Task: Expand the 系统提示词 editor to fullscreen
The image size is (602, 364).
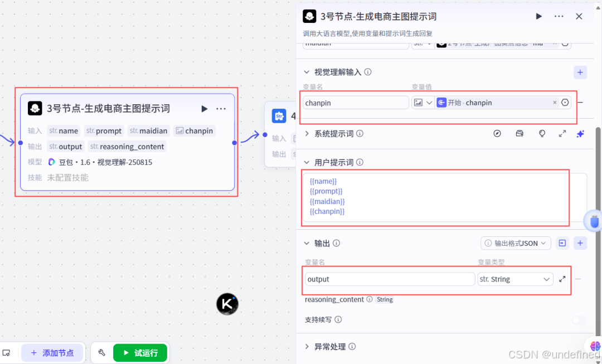Action: 562,134
